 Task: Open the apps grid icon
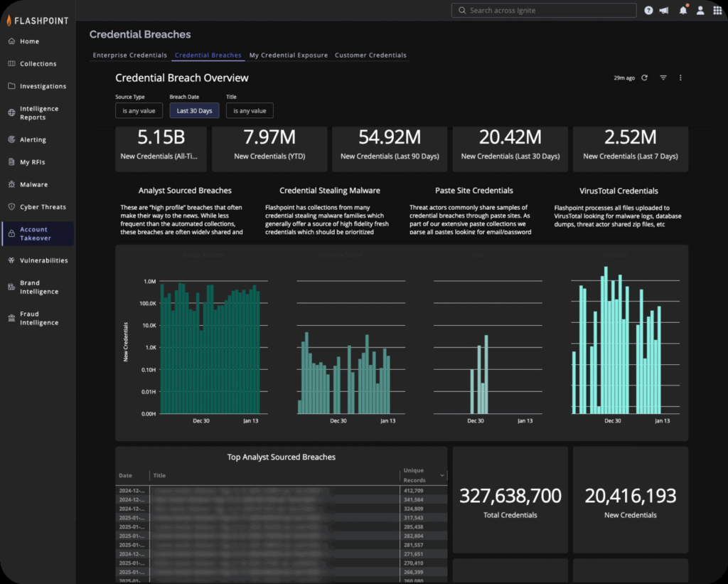pyautogui.click(x=717, y=10)
